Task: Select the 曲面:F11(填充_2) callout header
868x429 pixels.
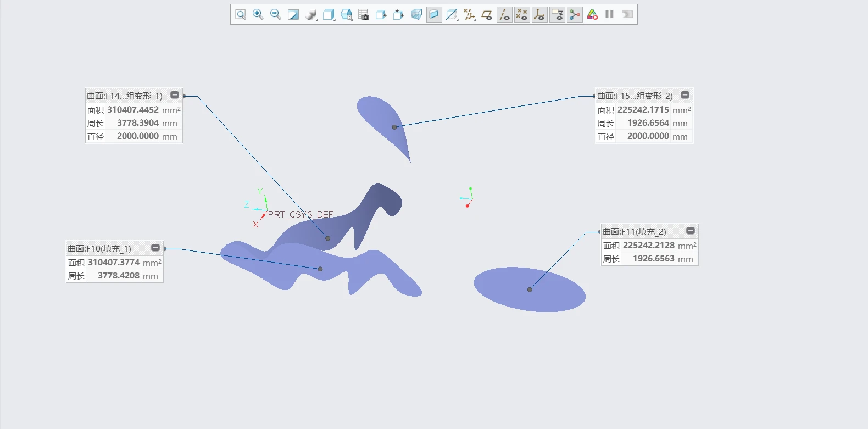Action: tap(635, 231)
